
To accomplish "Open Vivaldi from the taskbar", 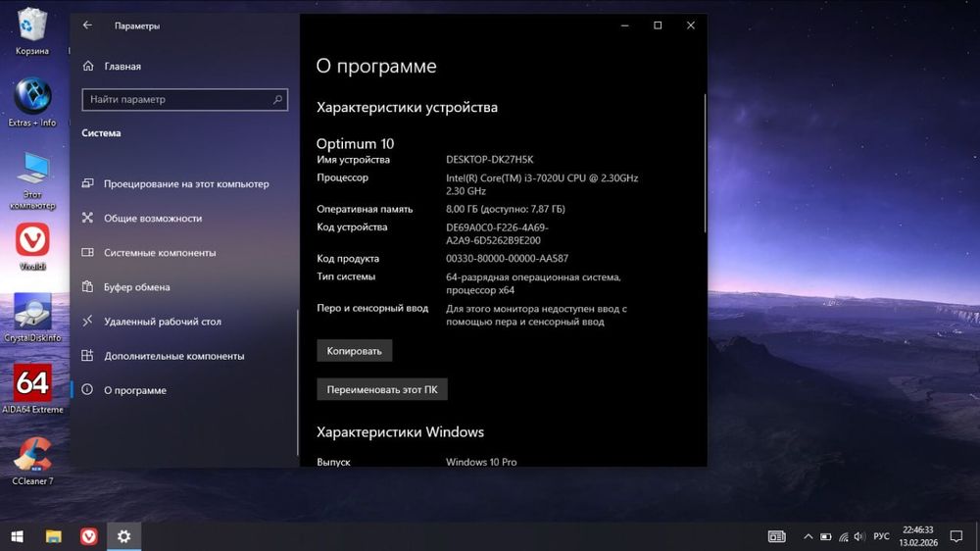I will (x=89, y=536).
